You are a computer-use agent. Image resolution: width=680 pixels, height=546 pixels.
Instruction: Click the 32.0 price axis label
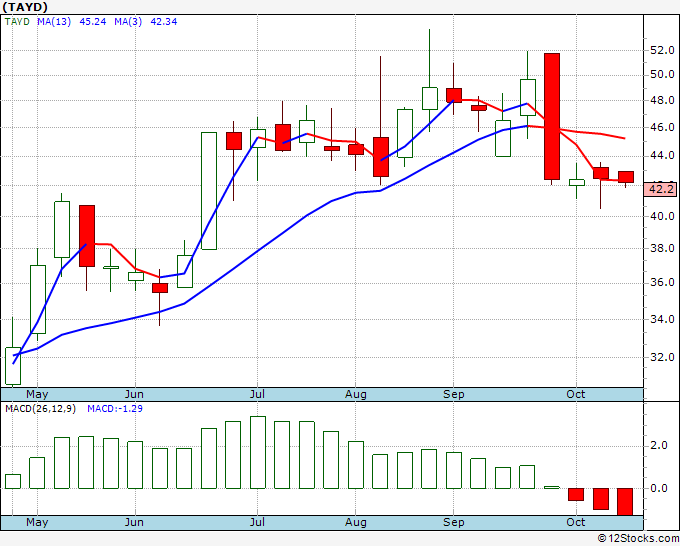662,357
